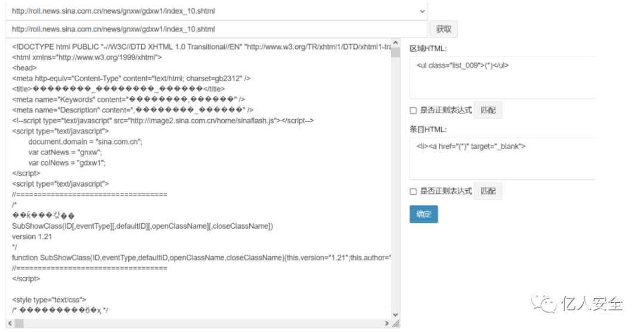Click the source view scroll-down arrow
The image size is (644, 332).
pos(395,315)
